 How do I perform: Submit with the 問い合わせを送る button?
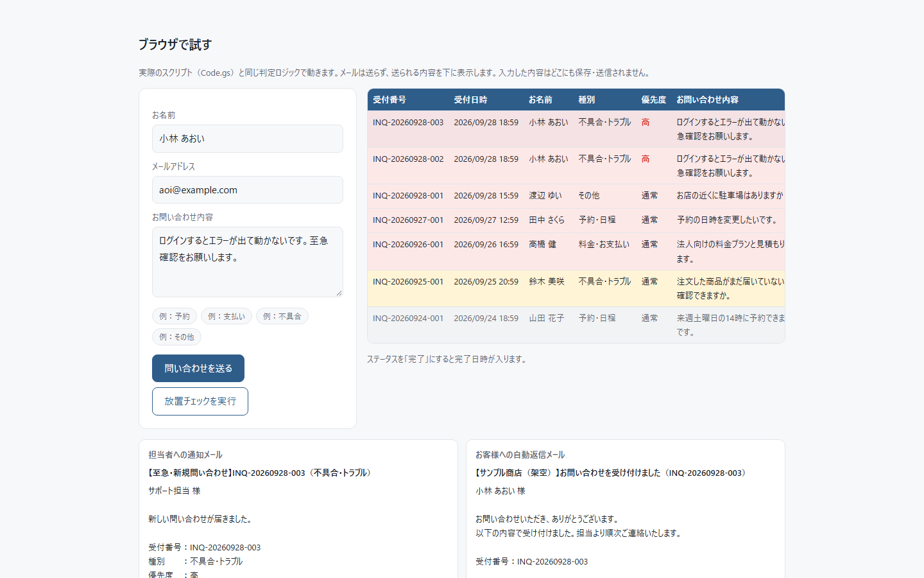[x=198, y=369]
